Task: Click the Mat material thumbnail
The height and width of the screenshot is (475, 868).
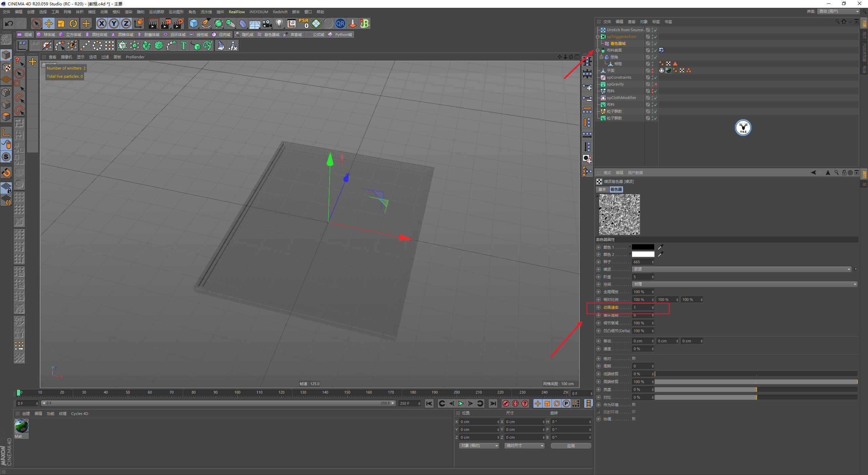Action: [21, 426]
